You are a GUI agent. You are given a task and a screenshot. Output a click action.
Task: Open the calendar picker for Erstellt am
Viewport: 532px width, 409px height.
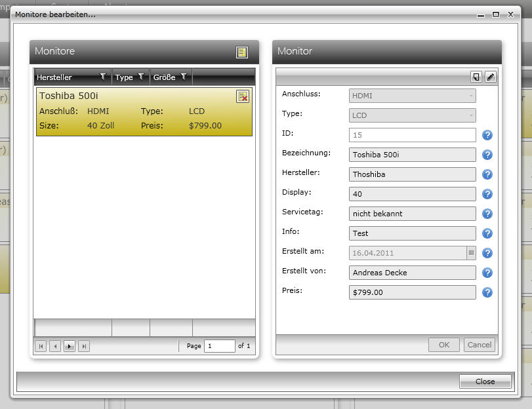tap(471, 252)
